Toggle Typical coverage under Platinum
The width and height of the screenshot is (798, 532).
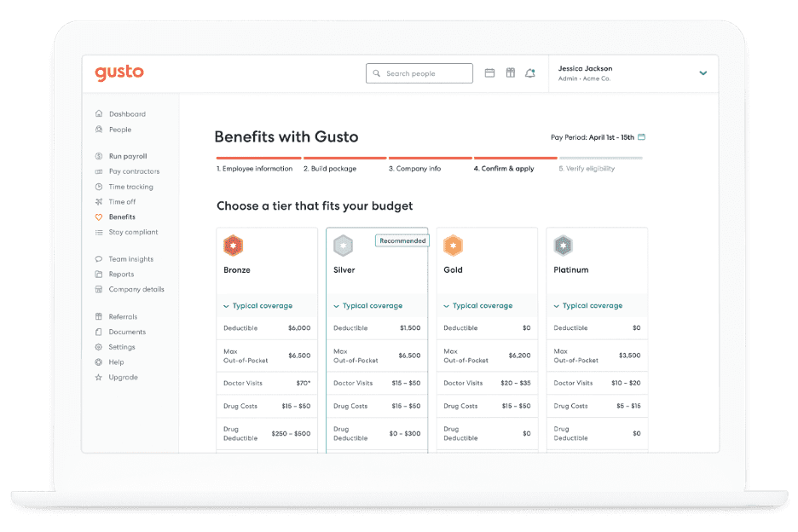[587, 306]
